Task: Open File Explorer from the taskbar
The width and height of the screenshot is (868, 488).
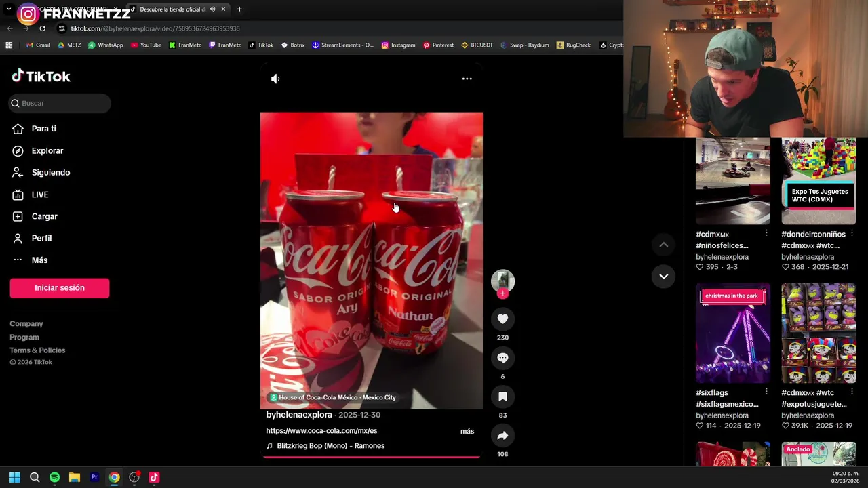Action: tap(75, 477)
